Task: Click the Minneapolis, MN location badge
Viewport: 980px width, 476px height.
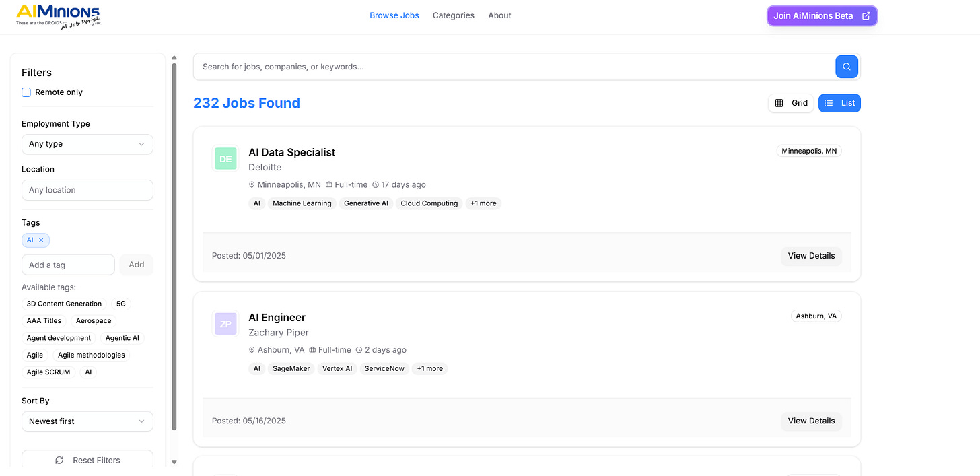Action: 809,151
